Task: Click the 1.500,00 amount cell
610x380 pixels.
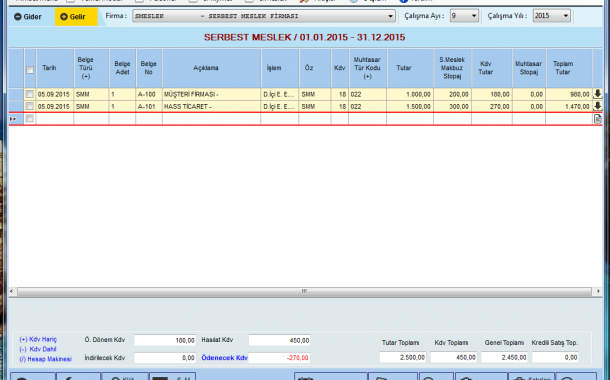Action: 410,106
